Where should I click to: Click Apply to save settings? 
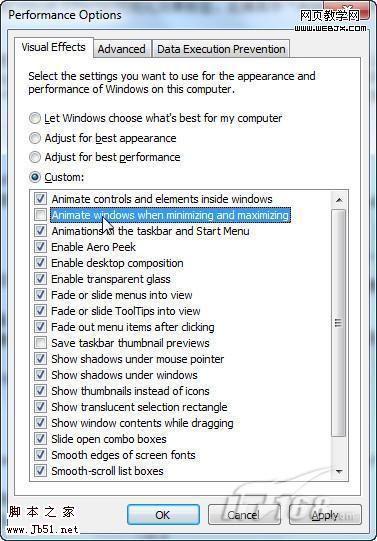coord(325,515)
